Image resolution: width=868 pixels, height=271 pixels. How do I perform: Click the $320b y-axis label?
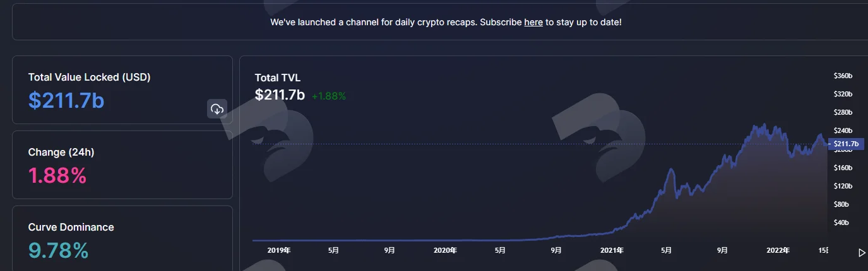click(843, 94)
